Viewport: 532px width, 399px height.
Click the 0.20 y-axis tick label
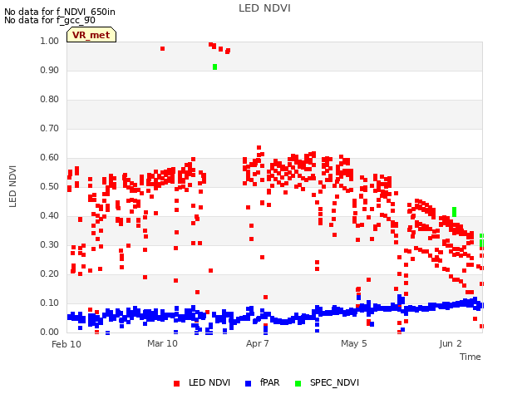[x=49, y=273]
